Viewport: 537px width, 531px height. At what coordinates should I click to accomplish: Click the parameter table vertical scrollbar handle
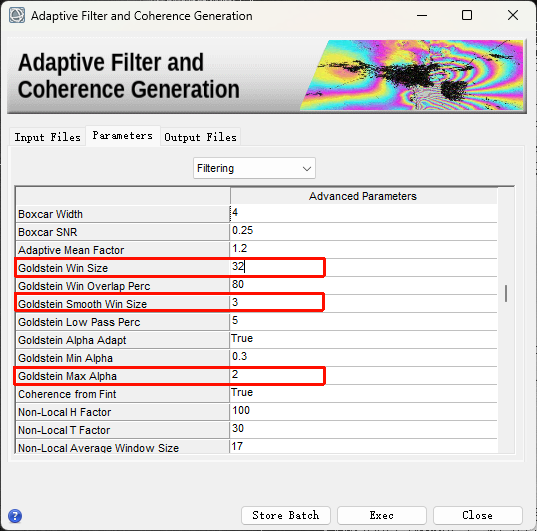506,293
